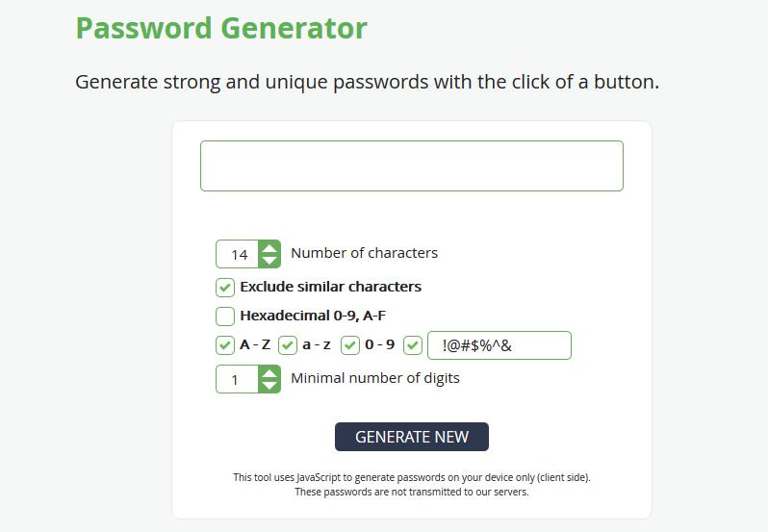Image resolution: width=768 pixels, height=532 pixels.
Task: Click the Minimal number of digits label
Action: click(x=375, y=378)
